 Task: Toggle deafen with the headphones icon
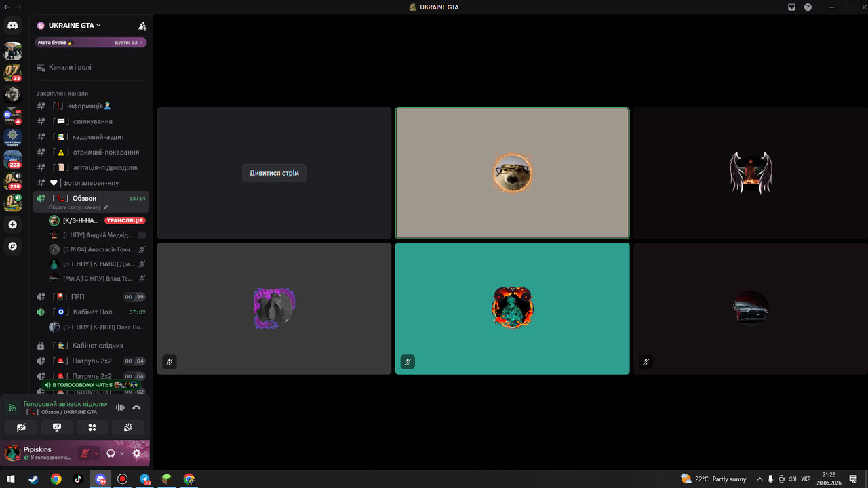[x=111, y=453]
